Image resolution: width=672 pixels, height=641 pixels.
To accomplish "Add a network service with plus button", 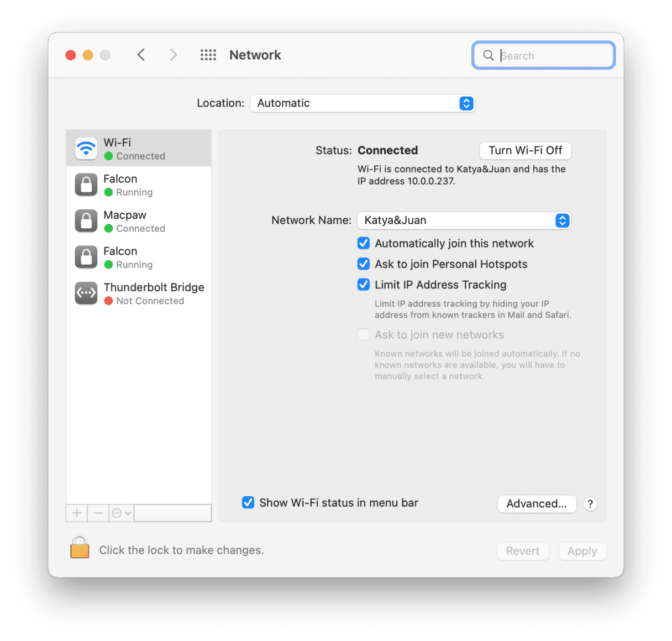I will (77, 513).
